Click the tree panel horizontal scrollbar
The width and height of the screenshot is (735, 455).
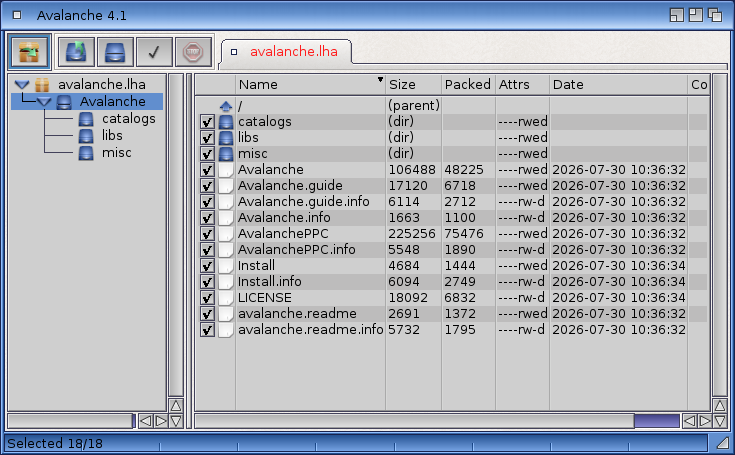[x=72, y=421]
